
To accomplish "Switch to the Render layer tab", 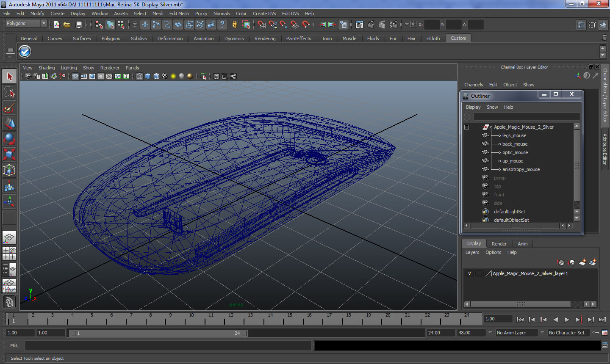I will (x=499, y=244).
